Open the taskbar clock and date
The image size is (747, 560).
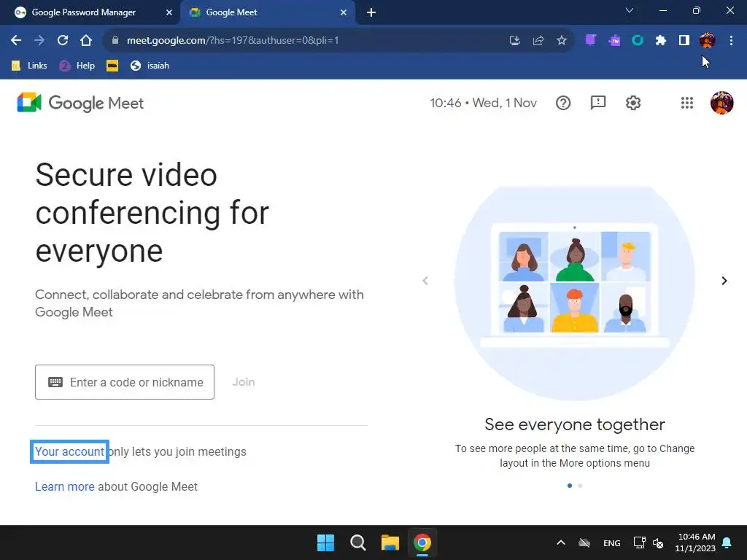click(695, 542)
